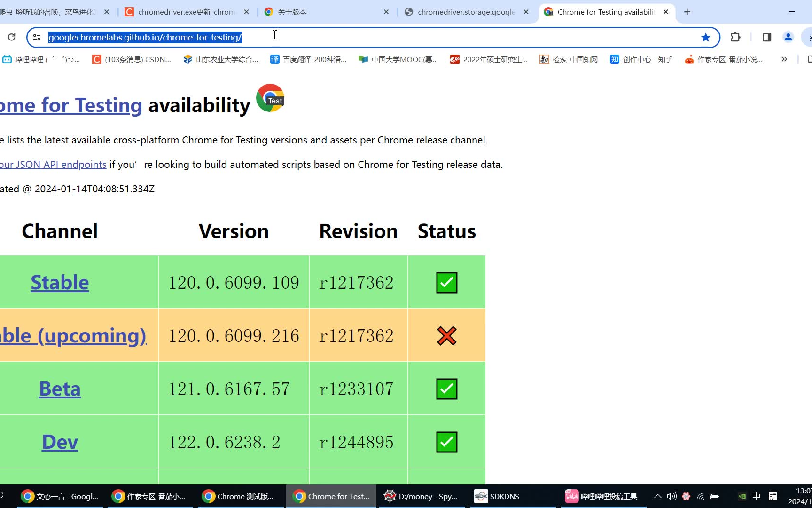Expand the system tray hidden icons arrow
Screen dimensions: 812x508
(658, 496)
